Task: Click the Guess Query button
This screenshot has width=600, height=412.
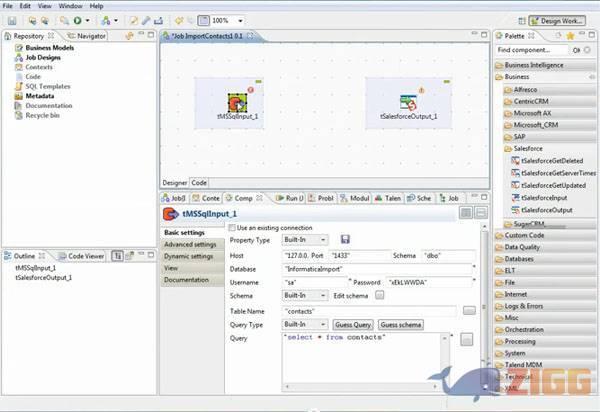Action: 353,325
